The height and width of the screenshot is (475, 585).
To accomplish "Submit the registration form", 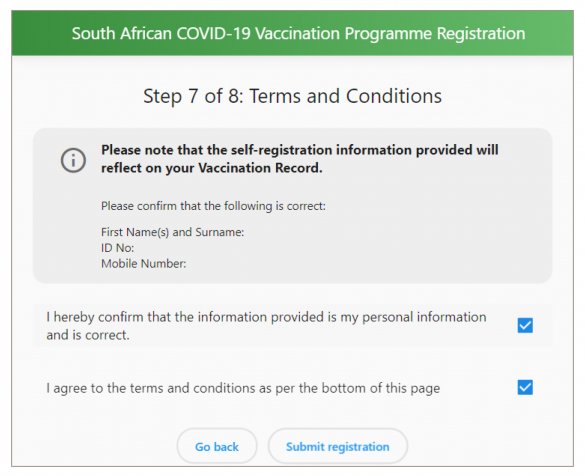I will pyautogui.click(x=338, y=446).
